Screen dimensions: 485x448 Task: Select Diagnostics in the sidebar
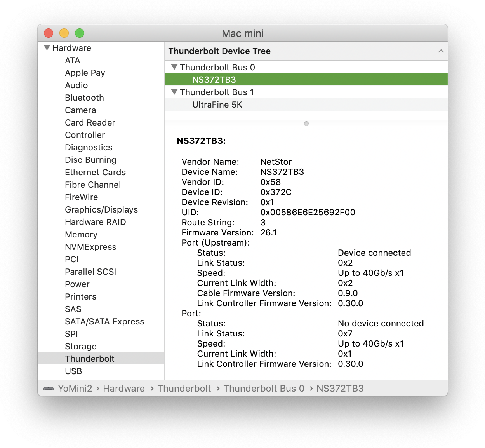point(89,147)
